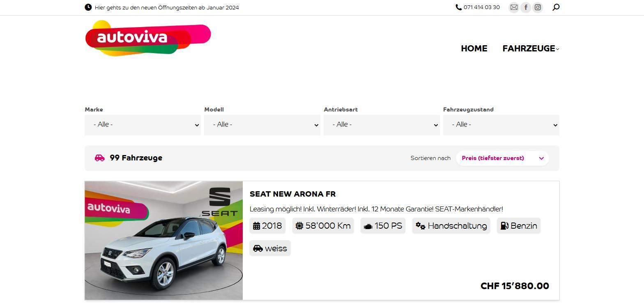Click the Fahrzeugzustand filter label
This screenshot has width=644, height=306.
pos(468,109)
